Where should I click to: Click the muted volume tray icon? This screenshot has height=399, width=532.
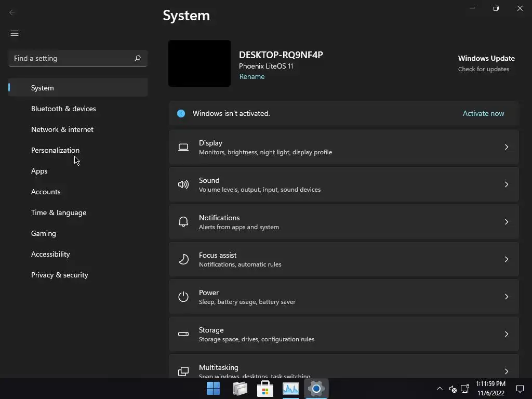[453, 389]
